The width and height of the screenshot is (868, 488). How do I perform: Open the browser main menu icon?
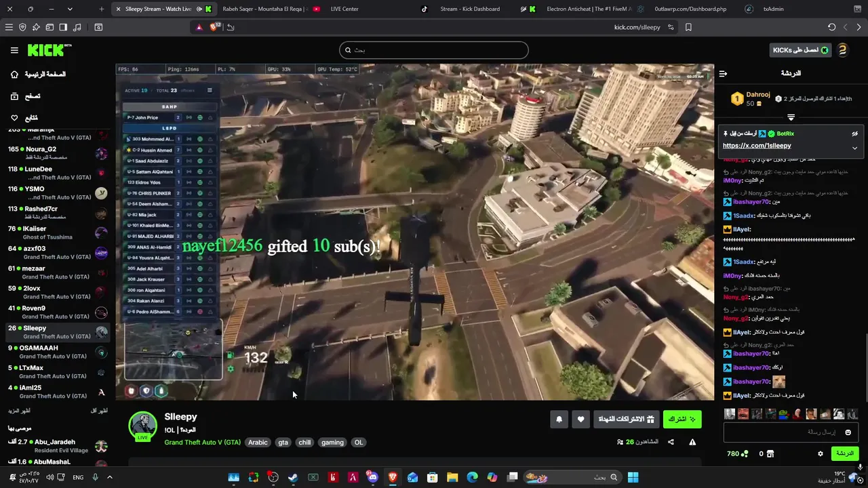[9, 27]
